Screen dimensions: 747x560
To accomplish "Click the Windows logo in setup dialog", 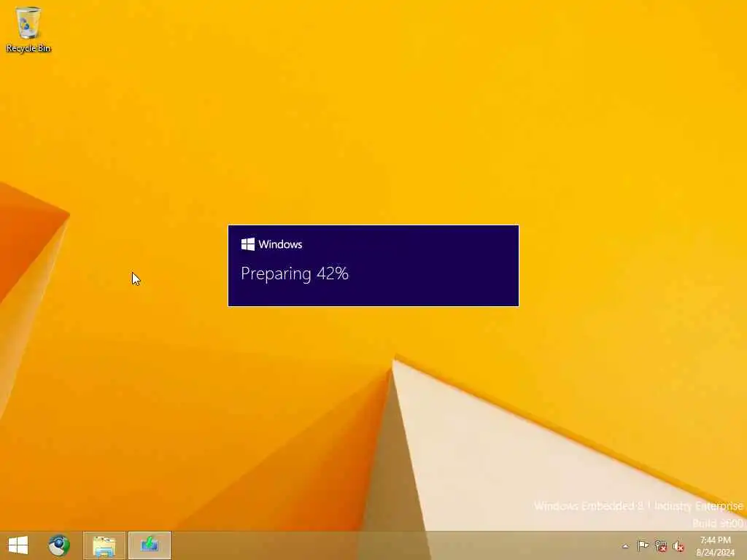I will click(x=248, y=244).
